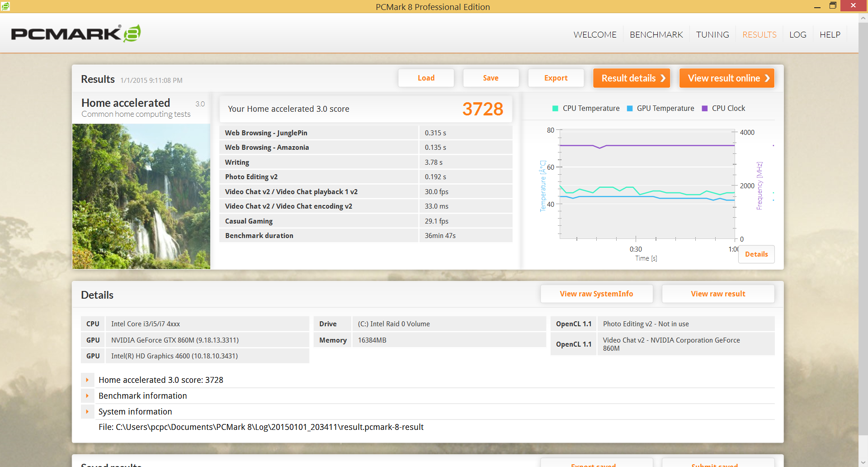Open Result details

[x=632, y=78]
